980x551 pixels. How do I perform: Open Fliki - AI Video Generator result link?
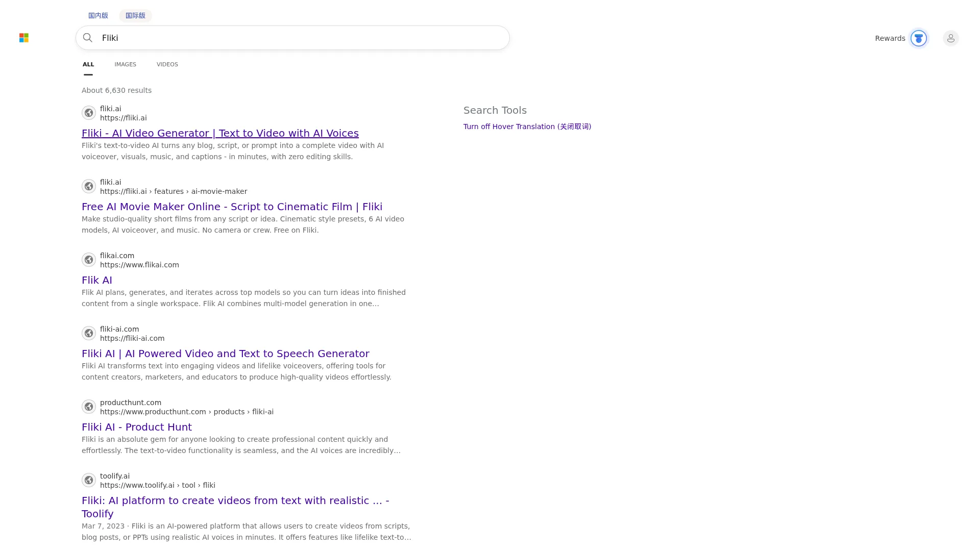(x=220, y=133)
